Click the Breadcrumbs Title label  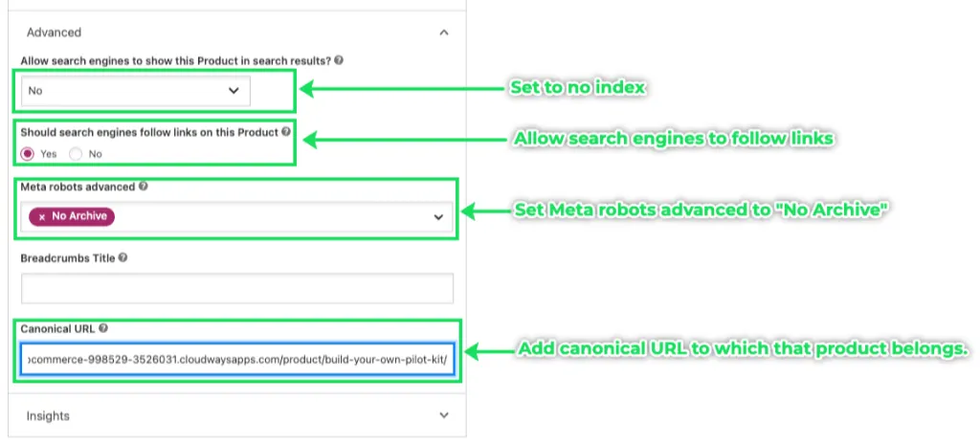tap(68, 257)
